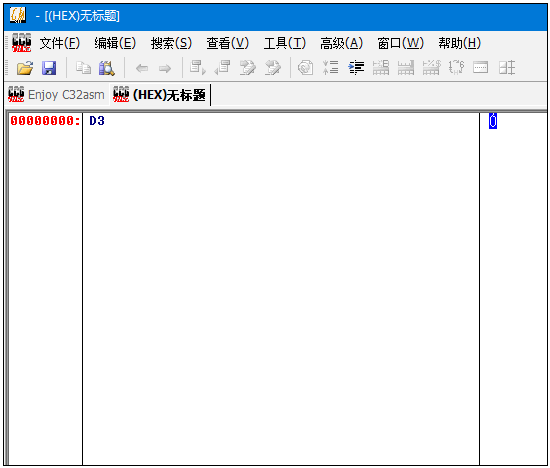Image resolution: width=550 pixels, height=468 pixels.
Task: Click the copy documents toolbar icon
Action: pos(83,68)
